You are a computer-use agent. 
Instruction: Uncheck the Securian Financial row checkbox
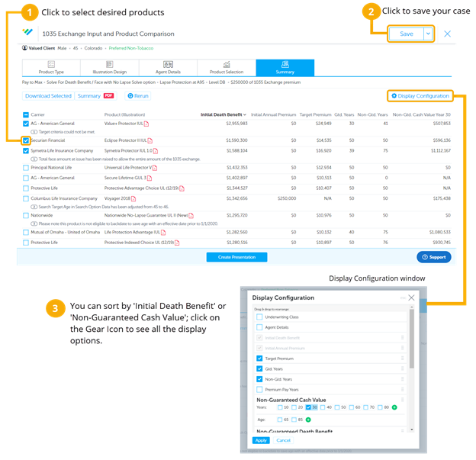coord(26,140)
